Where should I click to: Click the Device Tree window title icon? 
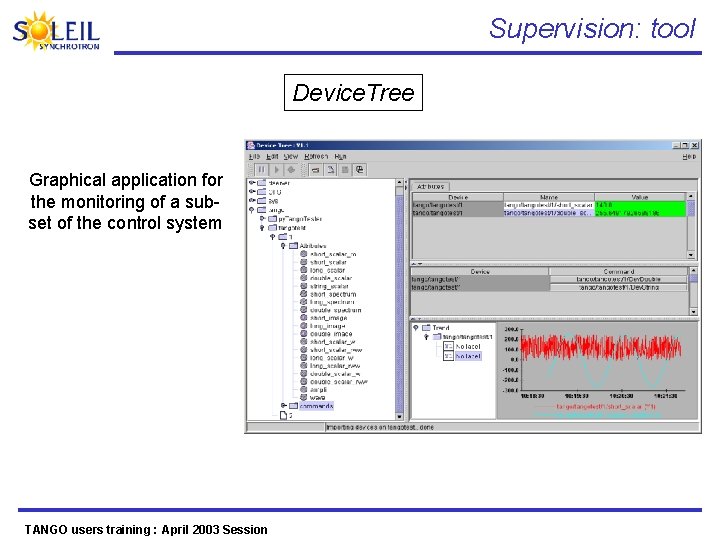tap(251, 145)
